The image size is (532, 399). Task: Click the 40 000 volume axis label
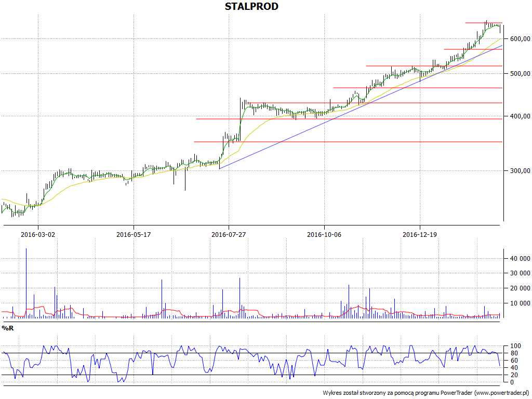click(x=520, y=259)
